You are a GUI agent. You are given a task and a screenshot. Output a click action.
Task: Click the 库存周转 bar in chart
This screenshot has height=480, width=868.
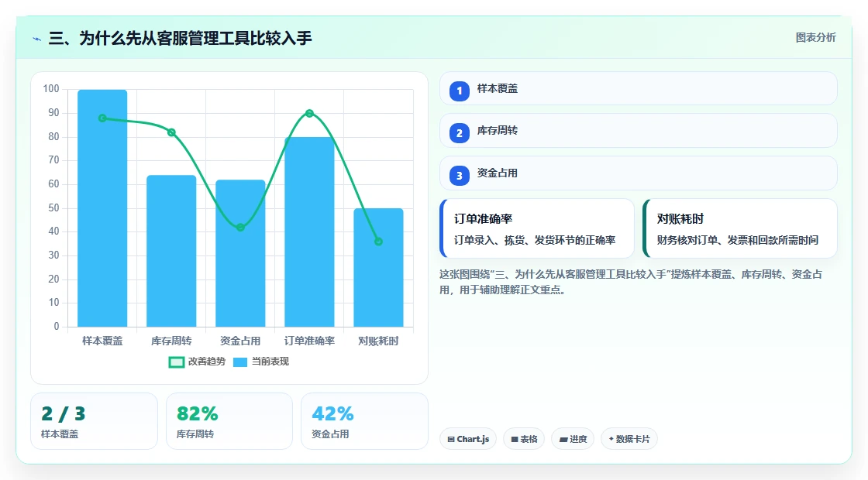point(171,251)
